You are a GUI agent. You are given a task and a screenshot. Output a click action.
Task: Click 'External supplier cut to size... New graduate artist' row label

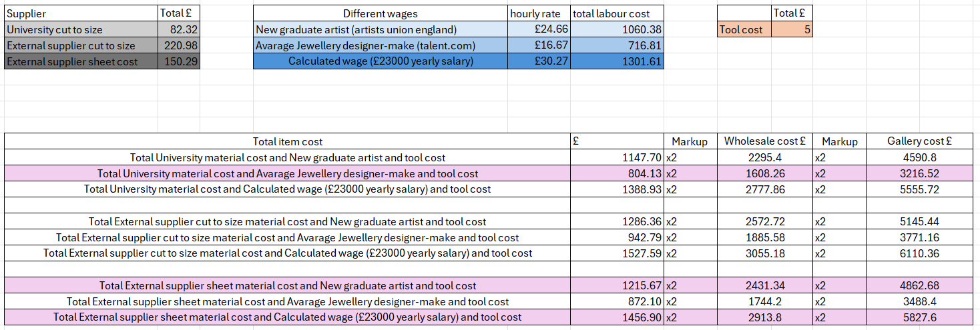(x=288, y=221)
